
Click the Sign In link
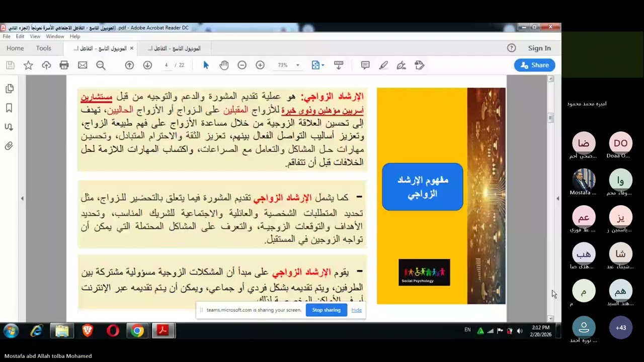pyautogui.click(x=539, y=48)
